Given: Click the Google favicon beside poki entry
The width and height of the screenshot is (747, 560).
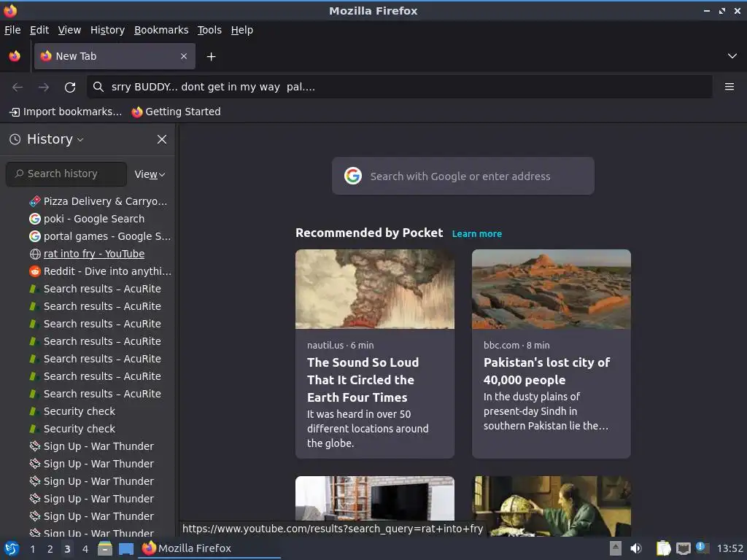Looking at the screenshot, I should pos(35,219).
